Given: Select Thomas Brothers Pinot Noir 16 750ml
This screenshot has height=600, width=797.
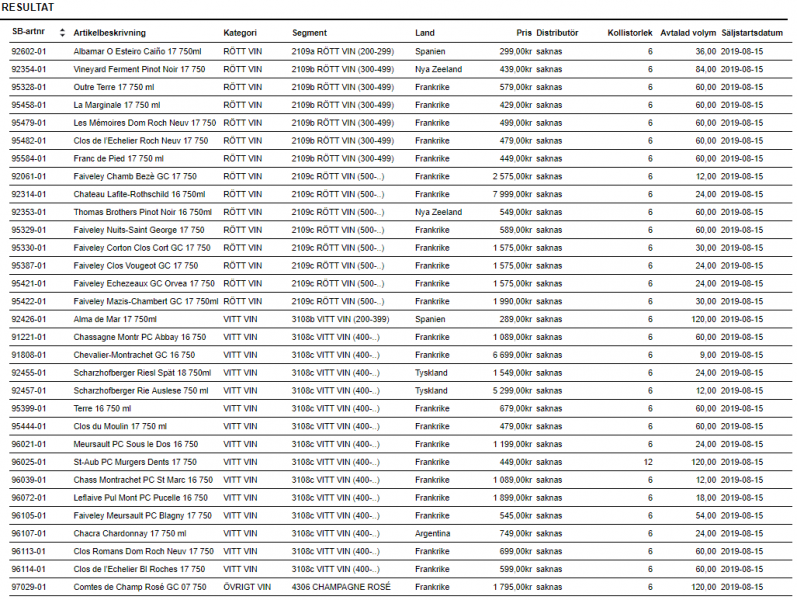Looking at the screenshot, I should tap(142, 212).
